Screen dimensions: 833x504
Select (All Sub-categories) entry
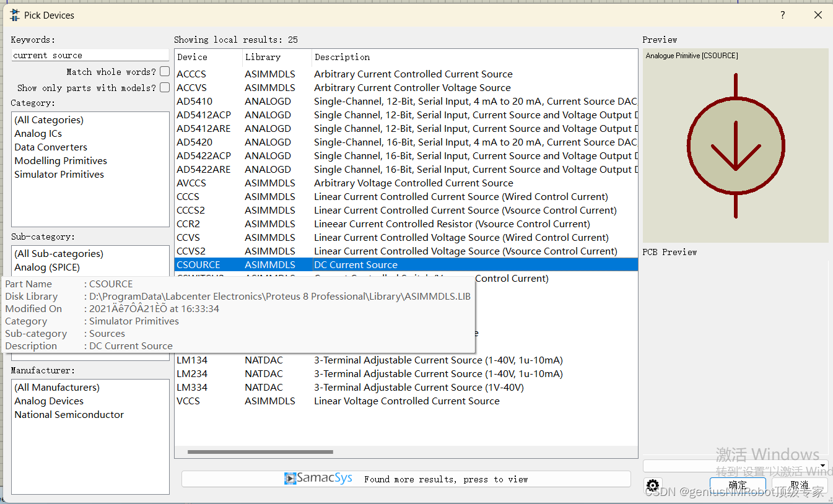90,254
